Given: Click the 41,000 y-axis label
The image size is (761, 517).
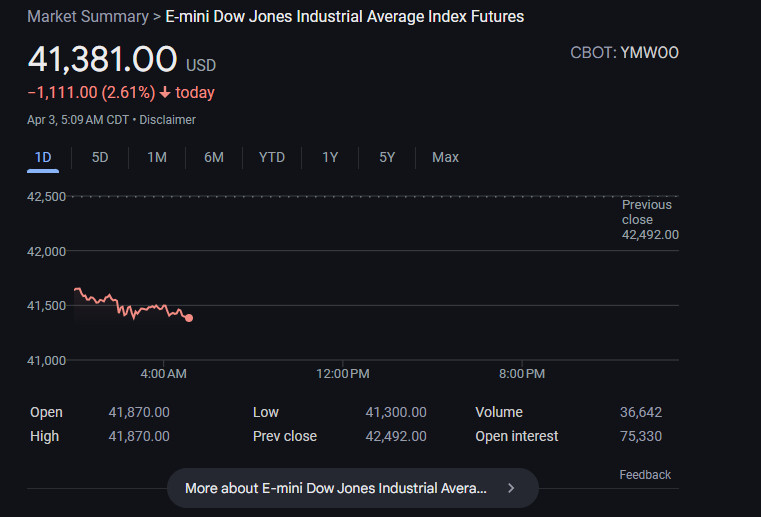Looking at the screenshot, I should 47,361.
